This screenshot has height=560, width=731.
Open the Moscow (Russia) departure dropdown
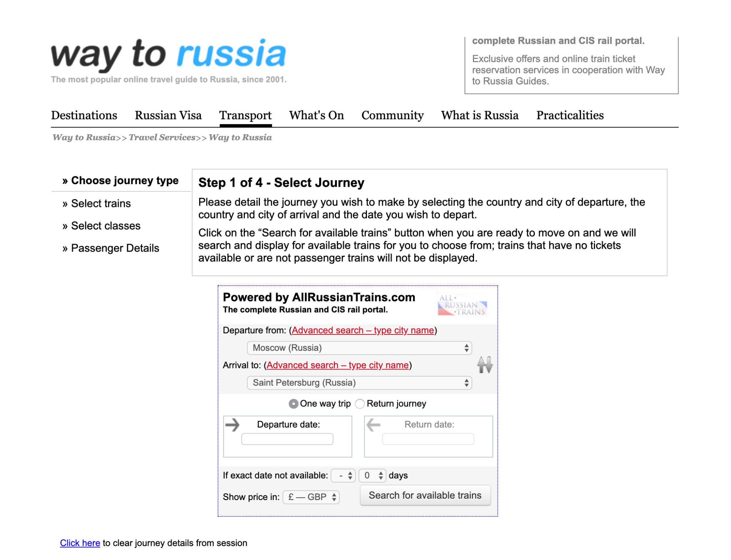pyautogui.click(x=359, y=348)
